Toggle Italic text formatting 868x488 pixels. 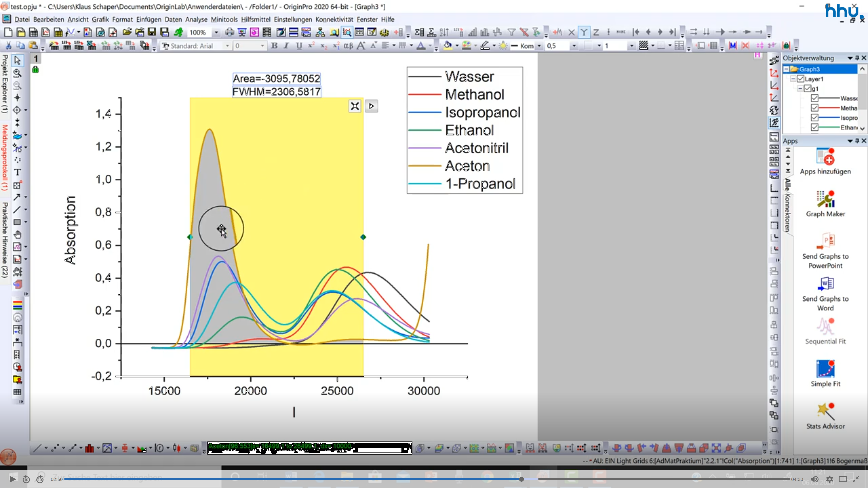(286, 45)
